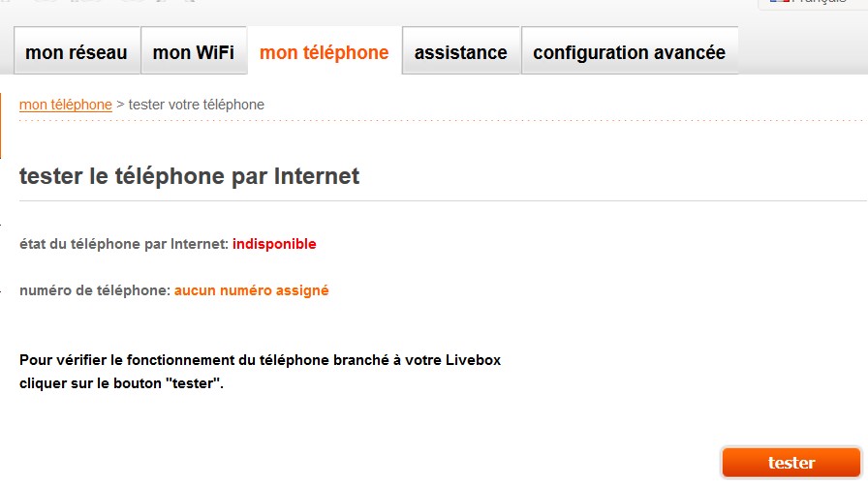Click the 'état du téléphone par Internet' label
Image resolution: width=868 pixels, height=485 pixels.
point(123,244)
